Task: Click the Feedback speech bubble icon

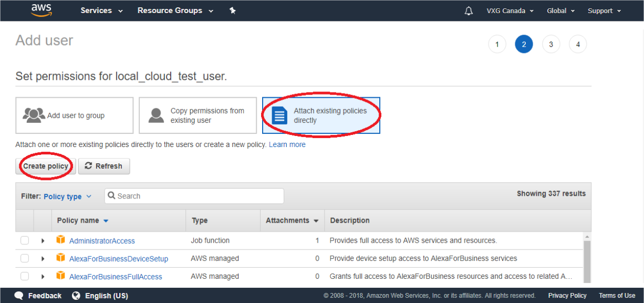Action: click(19, 296)
